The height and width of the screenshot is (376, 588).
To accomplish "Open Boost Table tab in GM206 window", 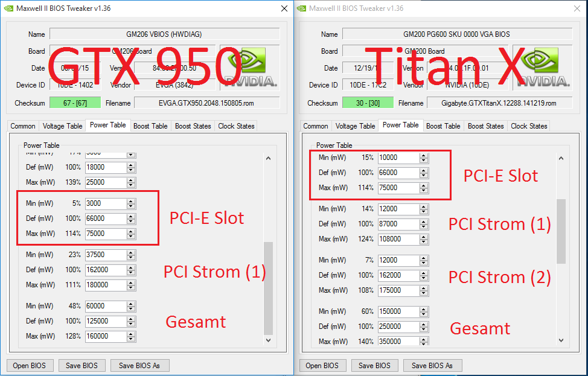I will point(150,126).
